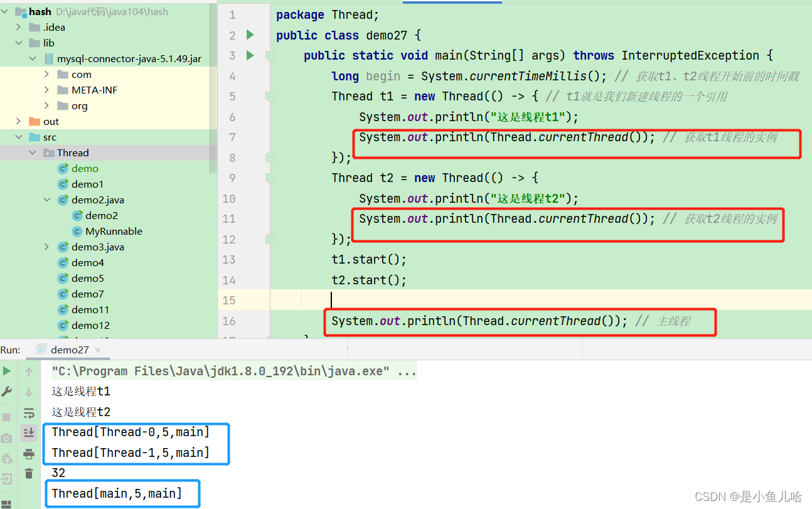Select the hash project name label
The width and height of the screenshot is (812, 509).
tap(40, 11)
